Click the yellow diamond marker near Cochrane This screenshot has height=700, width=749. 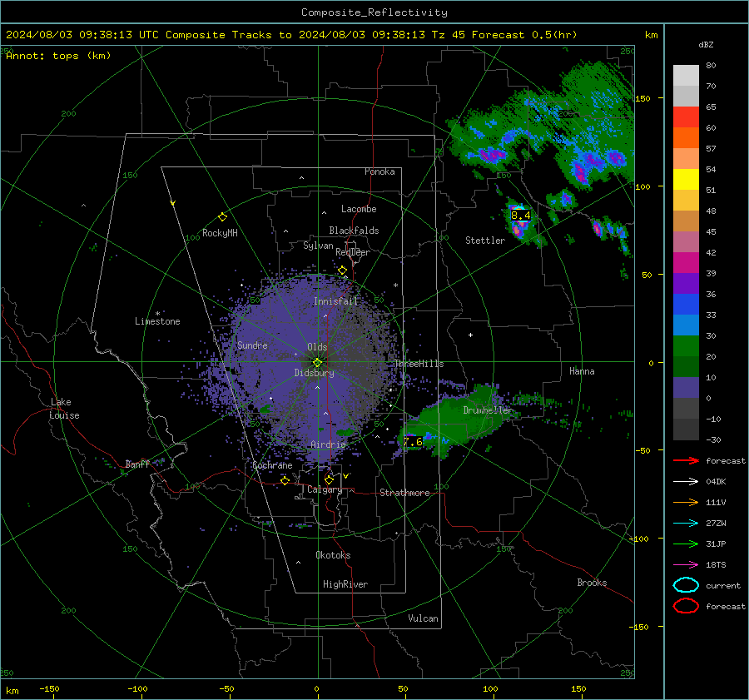285,481
